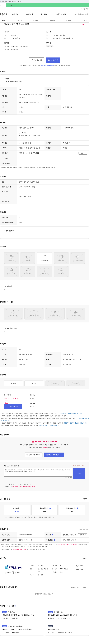Click the D-24 badge beside job title
The width and height of the screenshot is (89, 644).
pos(82,25)
